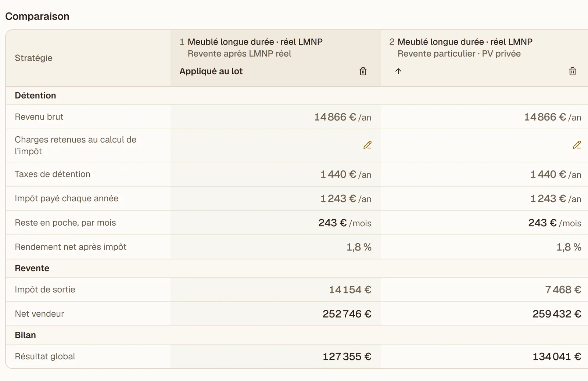This screenshot has height=381, width=588.
Task: Select the 'Bilan' section header
Action: (25, 335)
